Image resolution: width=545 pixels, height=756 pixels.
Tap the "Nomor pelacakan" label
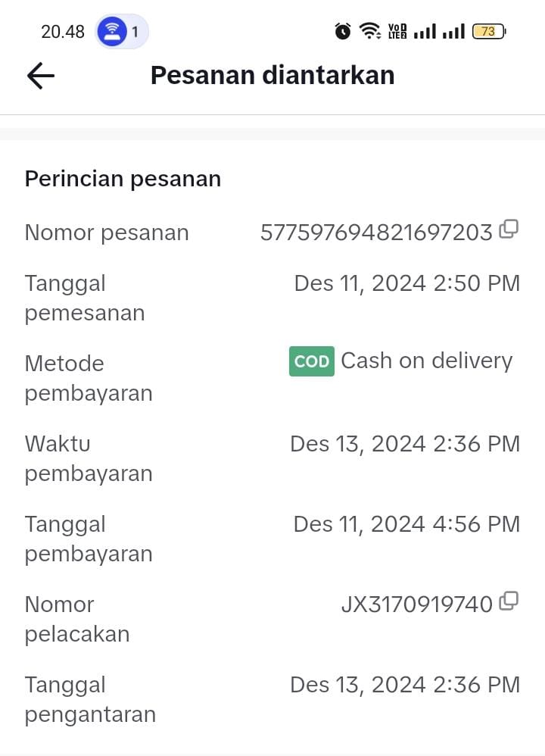coord(76,619)
